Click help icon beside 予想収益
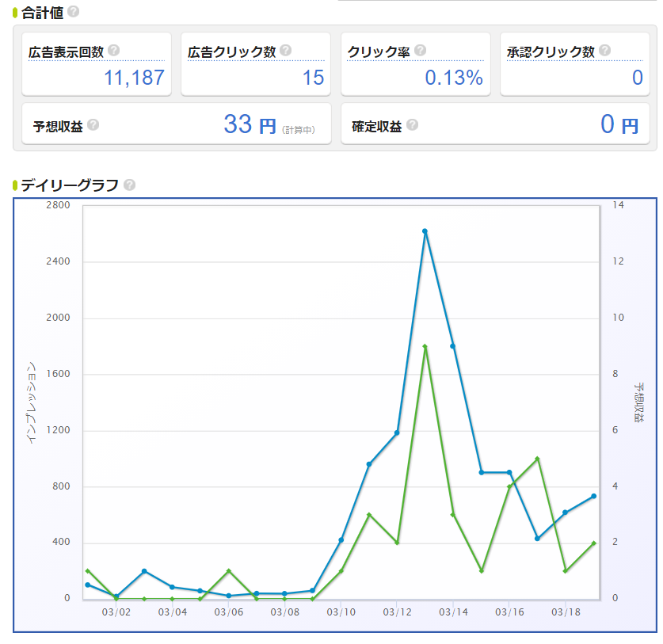The image size is (663, 644). (x=93, y=124)
